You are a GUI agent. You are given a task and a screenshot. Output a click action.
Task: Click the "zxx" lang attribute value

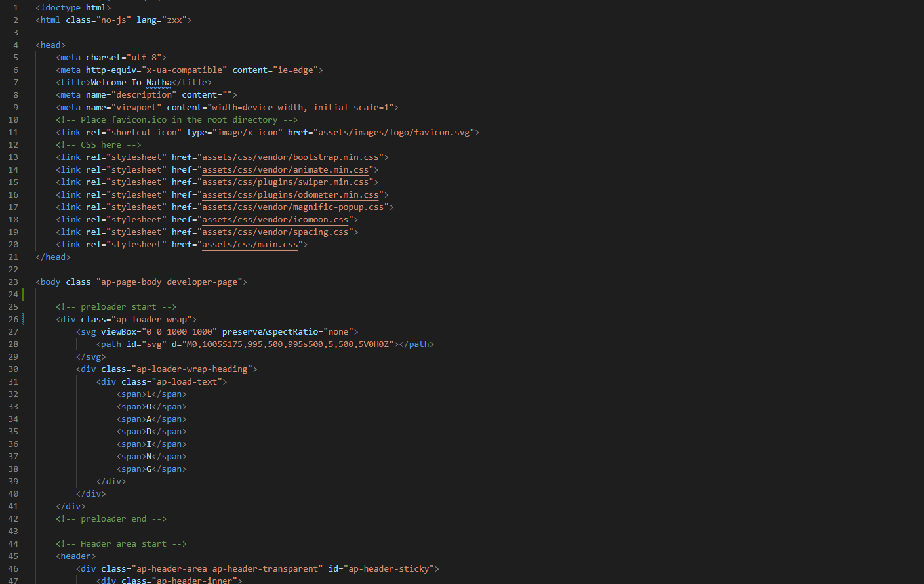point(174,20)
